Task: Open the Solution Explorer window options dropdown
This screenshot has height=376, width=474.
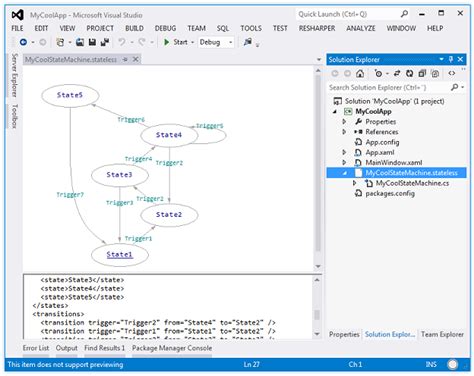Action: click(441, 59)
